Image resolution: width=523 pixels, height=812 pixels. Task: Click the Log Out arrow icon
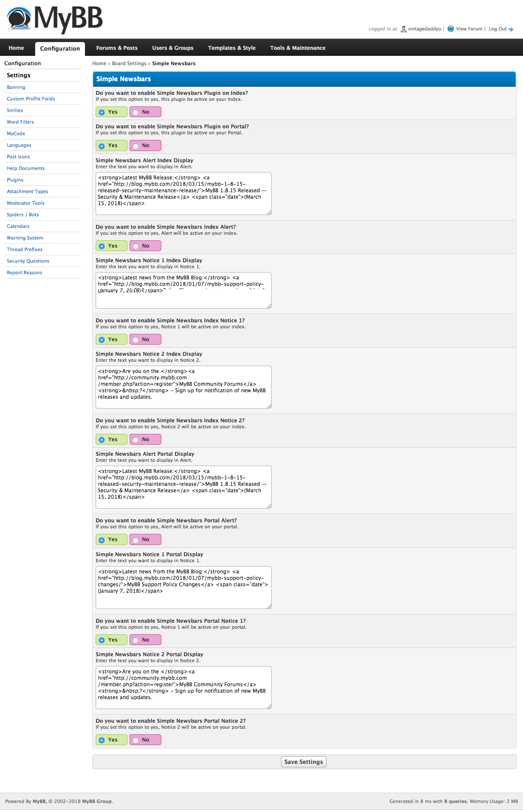pyautogui.click(x=511, y=29)
